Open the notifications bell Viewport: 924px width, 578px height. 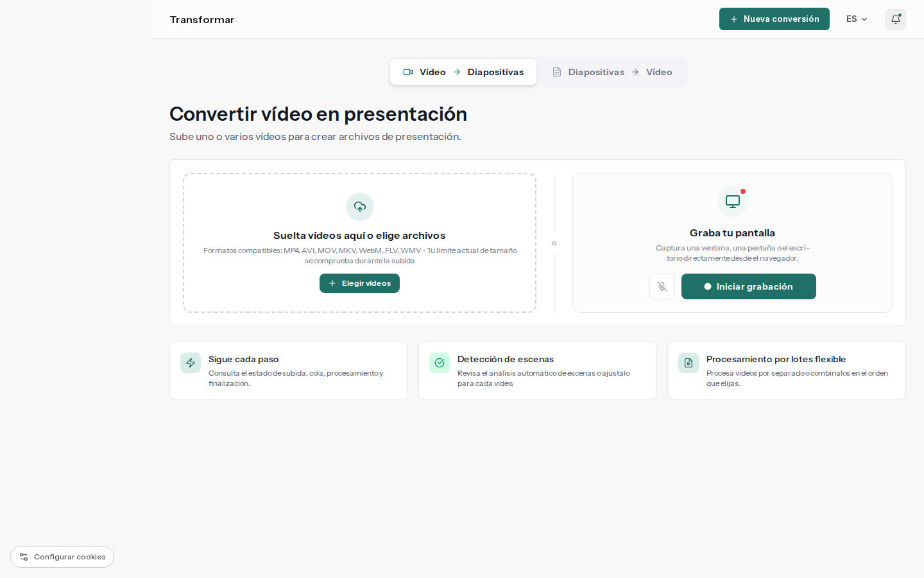(895, 19)
